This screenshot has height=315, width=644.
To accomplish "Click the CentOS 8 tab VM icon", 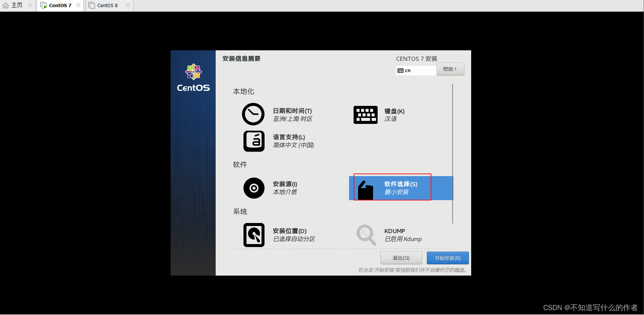I will [92, 5].
